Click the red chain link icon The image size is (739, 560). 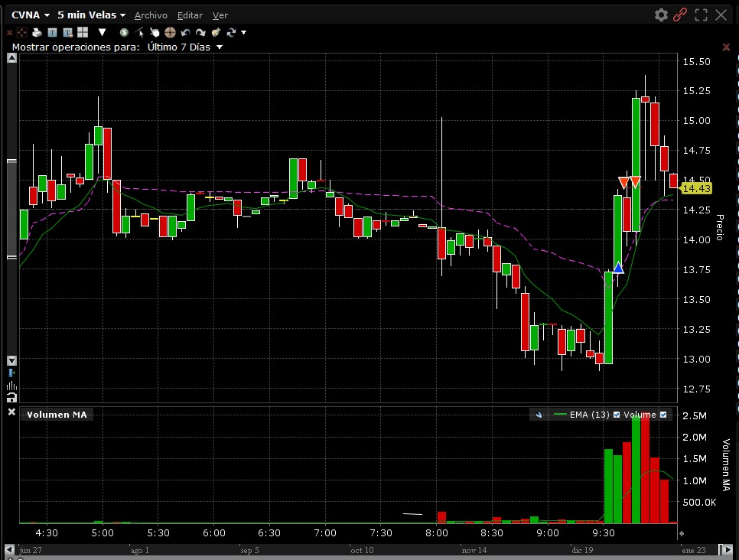pos(680,15)
